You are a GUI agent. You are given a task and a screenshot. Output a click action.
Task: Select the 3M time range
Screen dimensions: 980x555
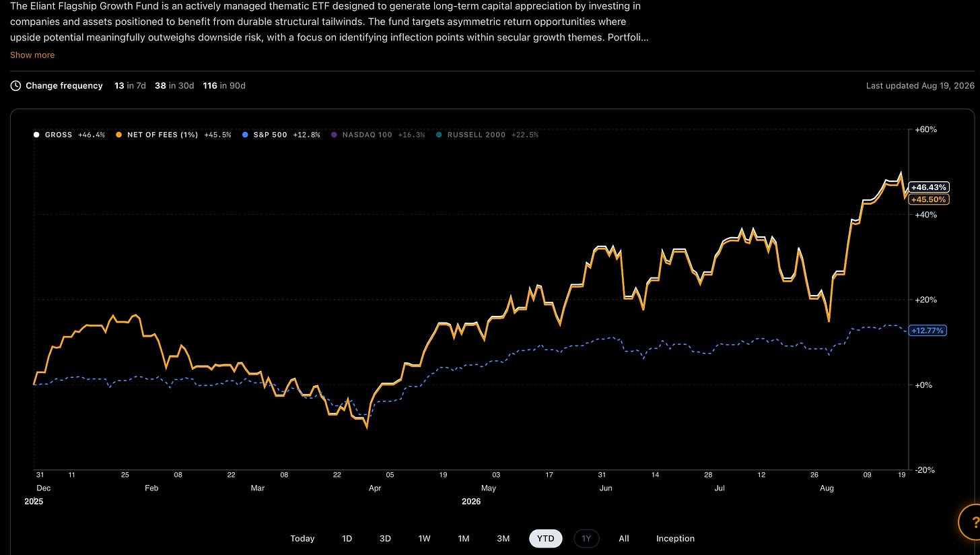(503, 539)
